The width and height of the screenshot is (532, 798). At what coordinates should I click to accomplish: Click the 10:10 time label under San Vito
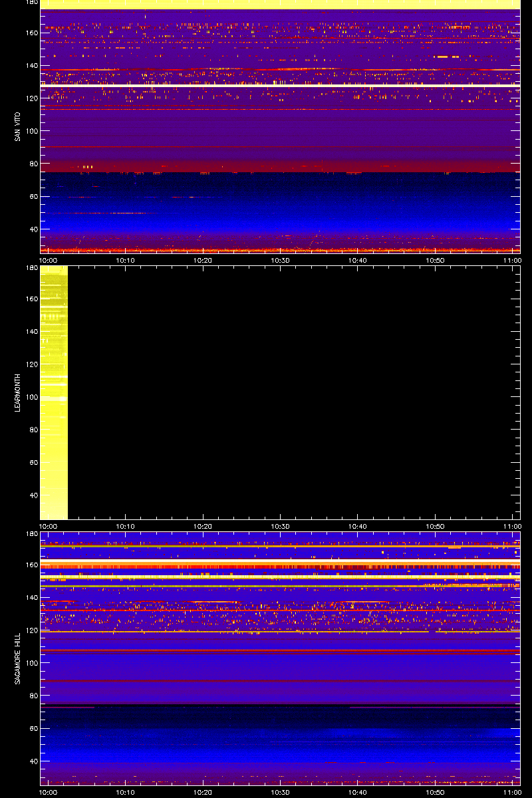(126, 260)
